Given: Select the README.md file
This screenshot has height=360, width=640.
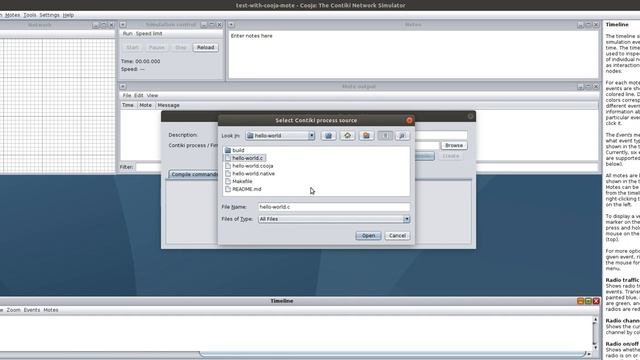Looking at the screenshot, I should [x=243, y=189].
